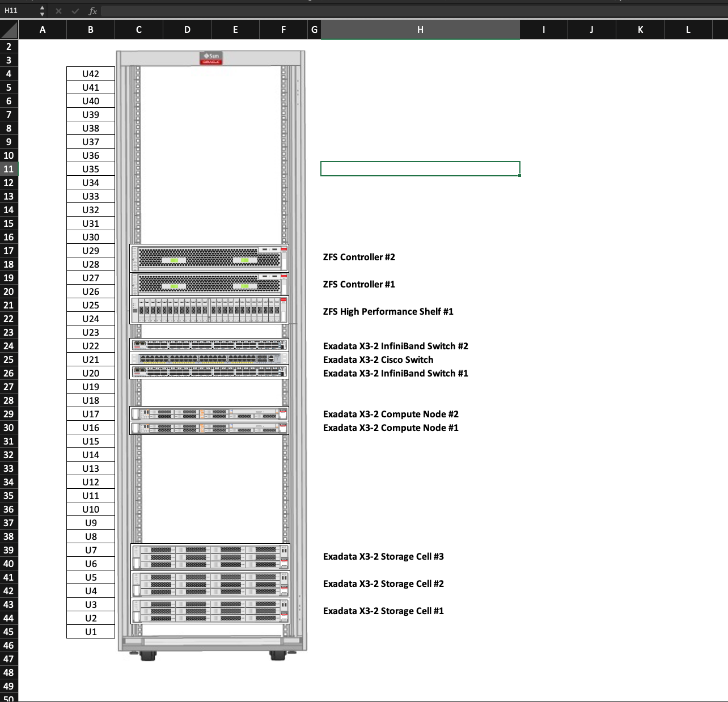This screenshot has height=702, width=728.
Task: Click the confirm entry checkmark icon
Action: coord(75,11)
